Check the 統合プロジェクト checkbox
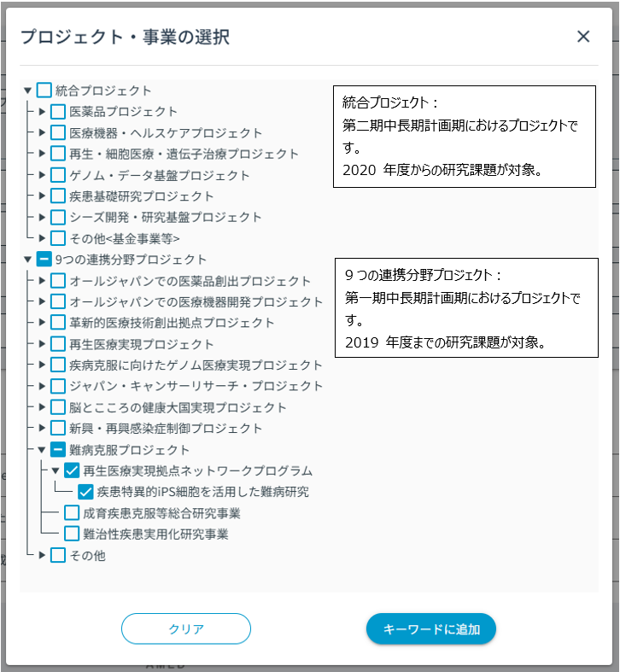The image size is (620, 672). click(44, 91)
